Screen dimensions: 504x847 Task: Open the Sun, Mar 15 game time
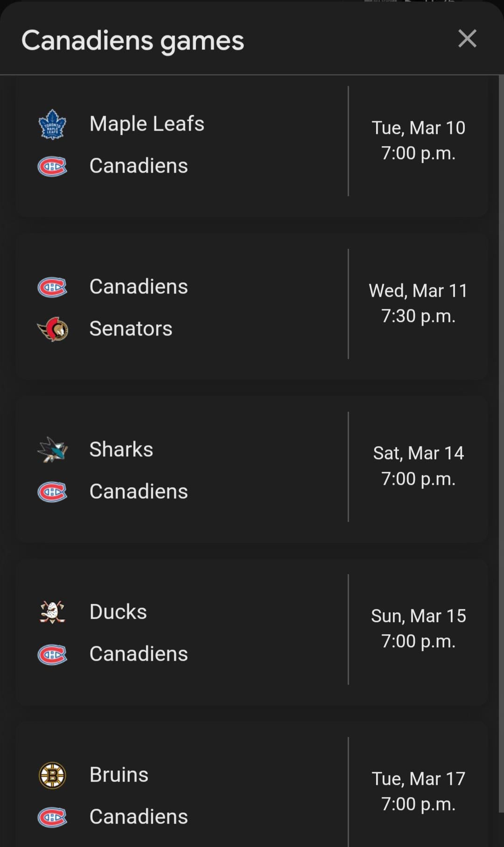click(418, 629)
